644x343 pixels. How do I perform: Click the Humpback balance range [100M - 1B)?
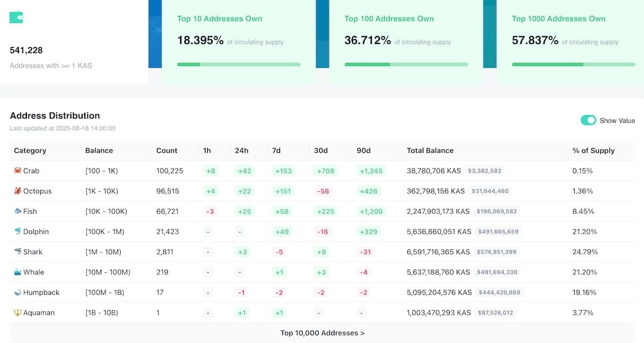(105, 293)
